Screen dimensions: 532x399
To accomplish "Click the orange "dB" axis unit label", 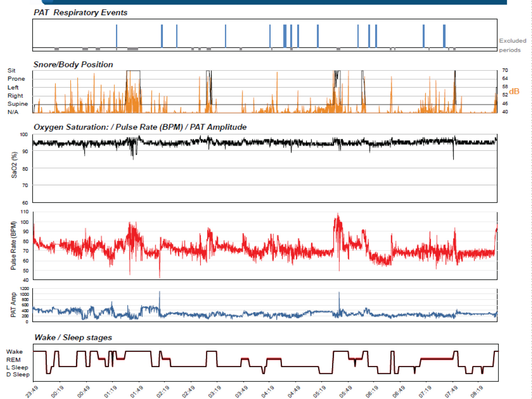I will 514,91.
